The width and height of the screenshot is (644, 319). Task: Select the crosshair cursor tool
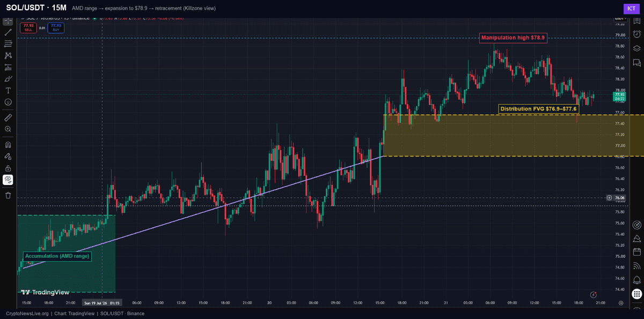click(8, 21)
